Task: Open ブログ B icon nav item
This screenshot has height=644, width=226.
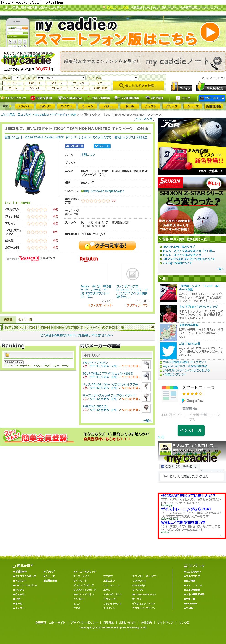Action: 183,98
